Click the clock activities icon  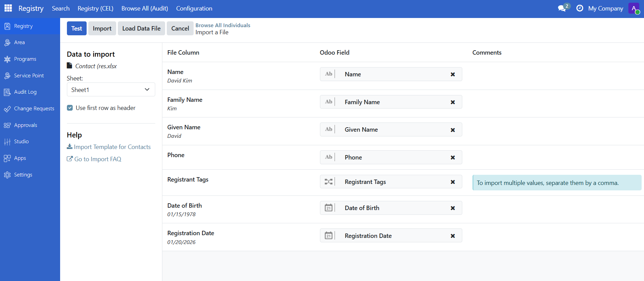[x=580, y=8]
